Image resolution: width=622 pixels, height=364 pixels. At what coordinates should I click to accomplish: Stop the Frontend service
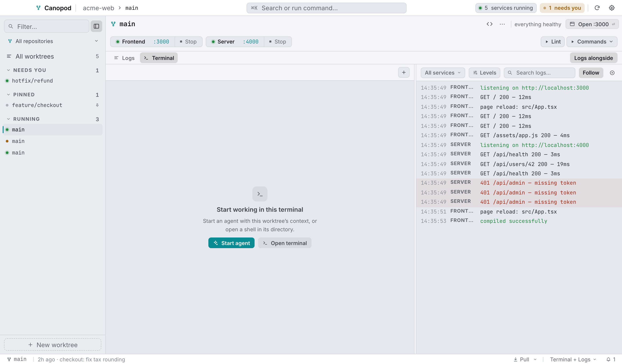(x=188, y=42)
